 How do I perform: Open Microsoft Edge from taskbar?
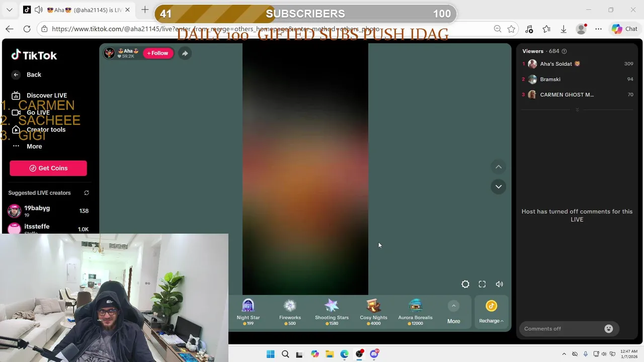[344, 354]
